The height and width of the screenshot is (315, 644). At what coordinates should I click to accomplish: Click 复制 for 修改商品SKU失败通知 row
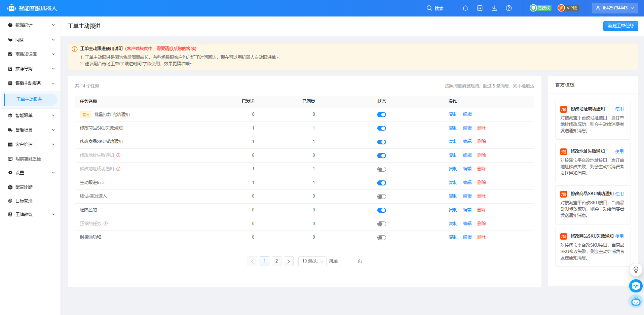453,128
